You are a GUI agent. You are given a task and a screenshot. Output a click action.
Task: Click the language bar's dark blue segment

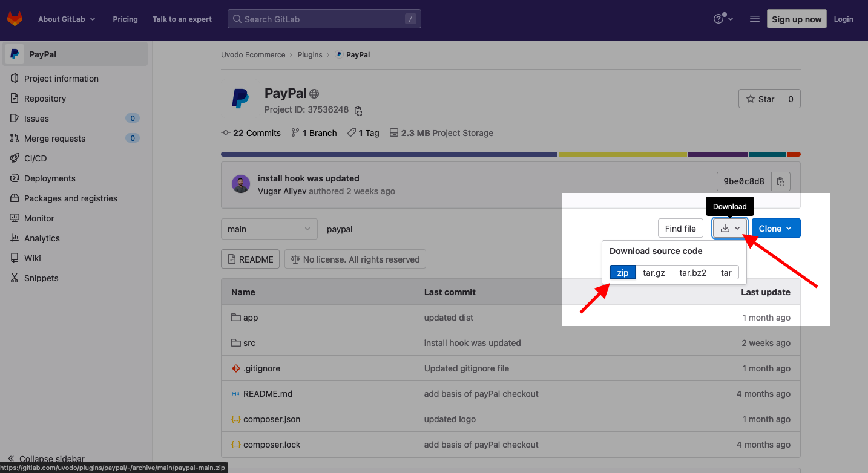(389, 154)
